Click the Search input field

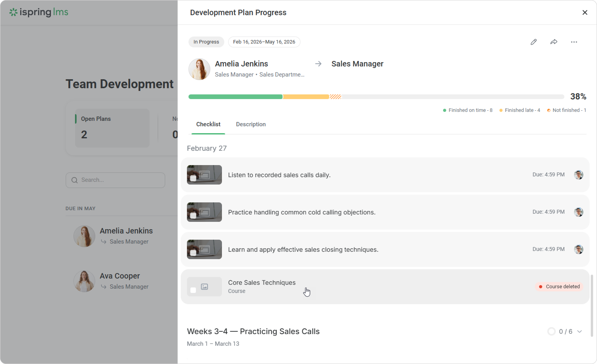coord(115,180)
